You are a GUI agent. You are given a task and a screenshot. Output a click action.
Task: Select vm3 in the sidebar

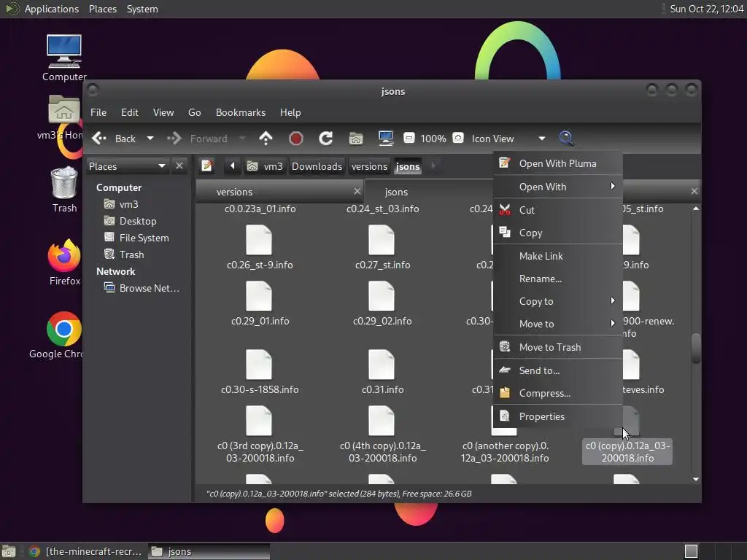[x=128, y=204]
